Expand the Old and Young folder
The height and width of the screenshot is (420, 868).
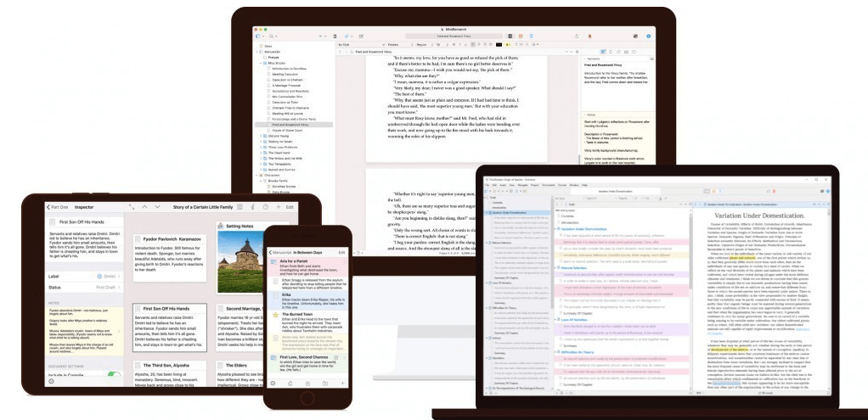coord(262,136)
